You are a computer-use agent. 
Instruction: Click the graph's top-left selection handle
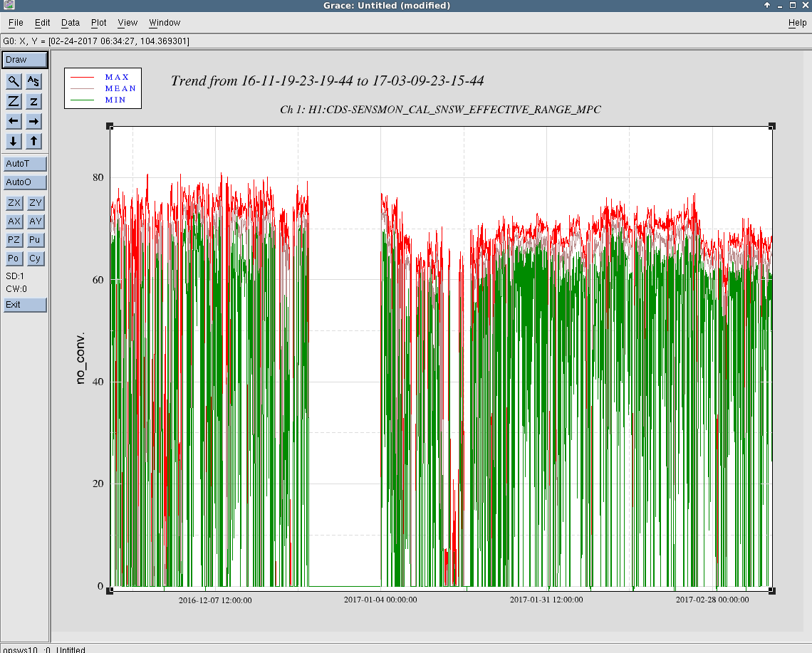click(109, 126)
